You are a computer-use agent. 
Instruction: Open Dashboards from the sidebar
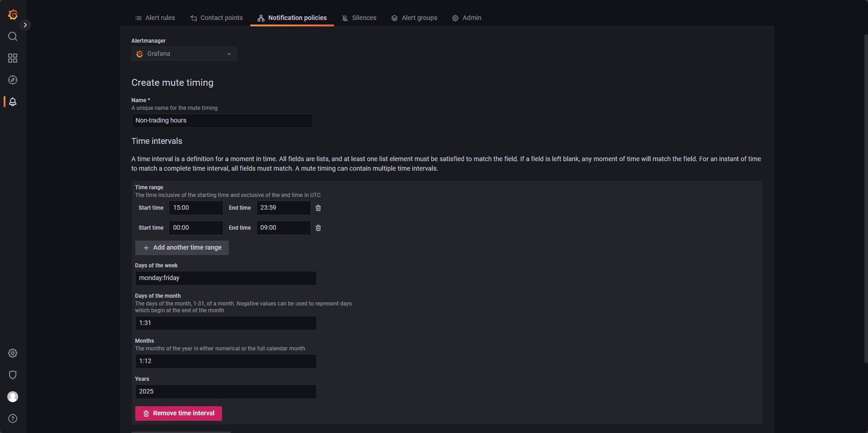(12, 58)
